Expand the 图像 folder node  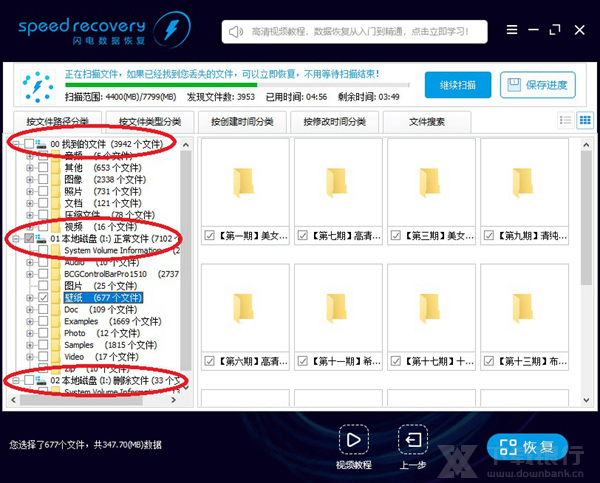pos(30,179)
